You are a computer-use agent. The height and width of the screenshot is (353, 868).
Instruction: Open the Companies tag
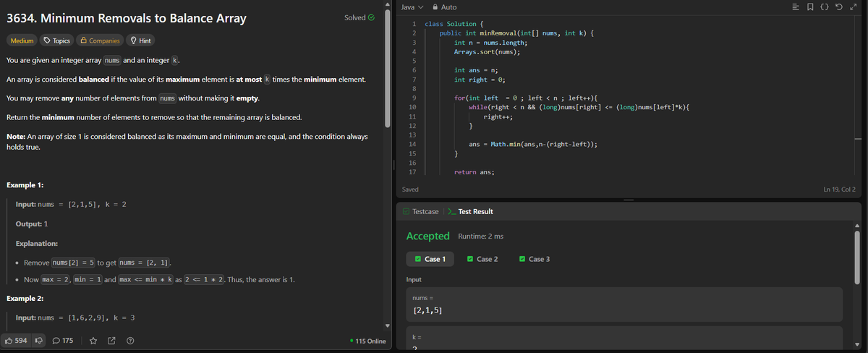pos(100,41)
